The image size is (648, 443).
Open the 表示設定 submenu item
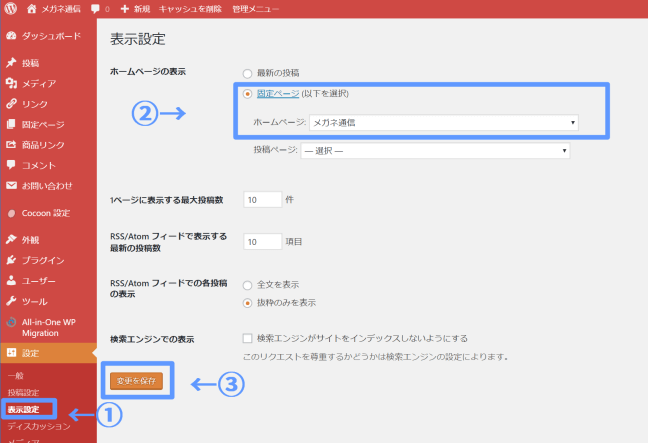point(23,410)
